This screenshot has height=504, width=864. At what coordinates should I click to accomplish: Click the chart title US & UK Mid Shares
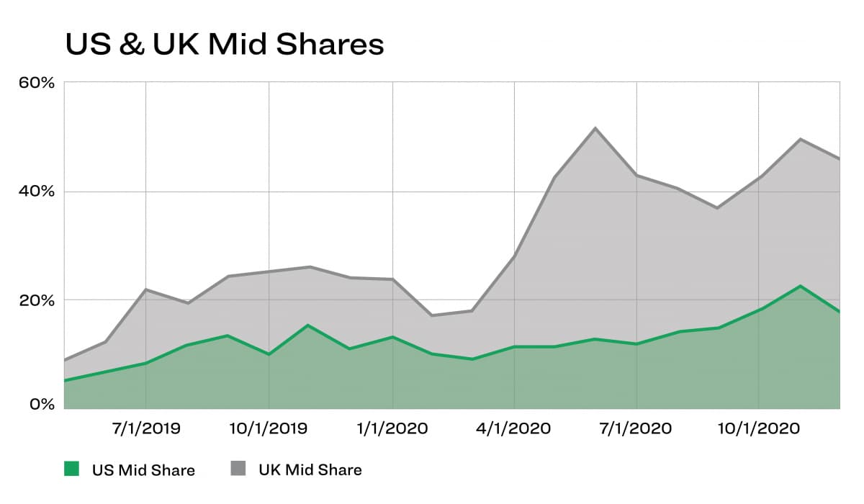click(x=224, y=45)
